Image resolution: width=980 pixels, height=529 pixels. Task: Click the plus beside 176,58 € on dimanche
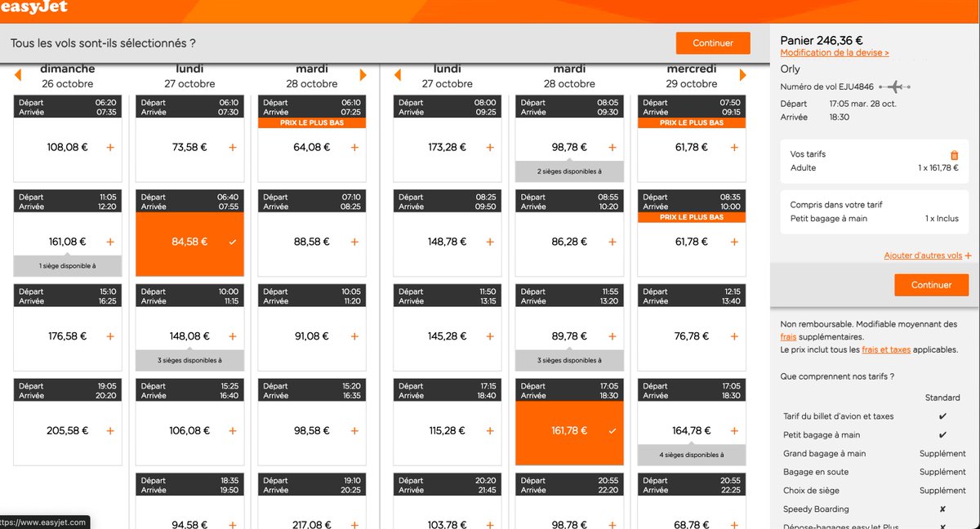click(x=110, y=336)
